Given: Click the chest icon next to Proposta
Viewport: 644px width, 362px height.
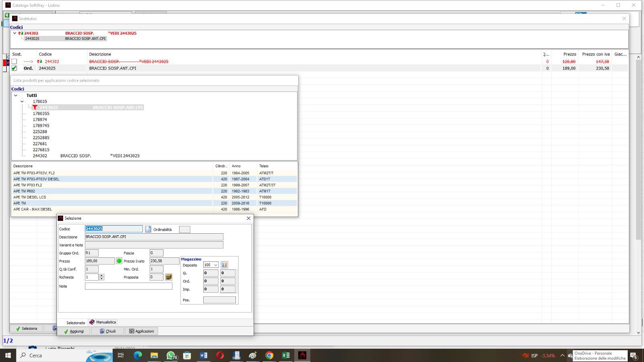Looking at the screenshot, I should point(169,277).
